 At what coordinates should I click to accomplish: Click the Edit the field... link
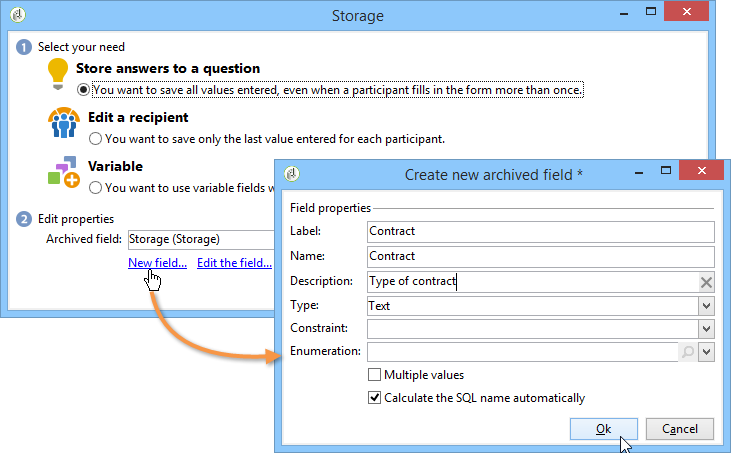tap(234, 263)
